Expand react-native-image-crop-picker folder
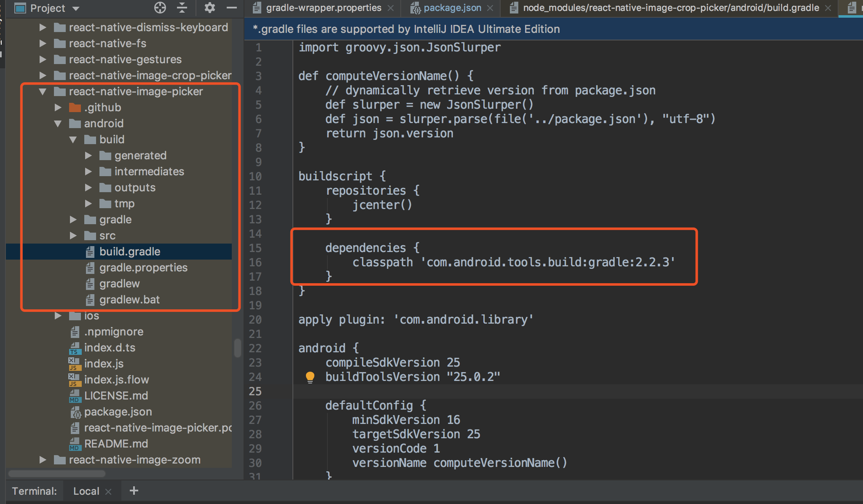 pos(43,75)
